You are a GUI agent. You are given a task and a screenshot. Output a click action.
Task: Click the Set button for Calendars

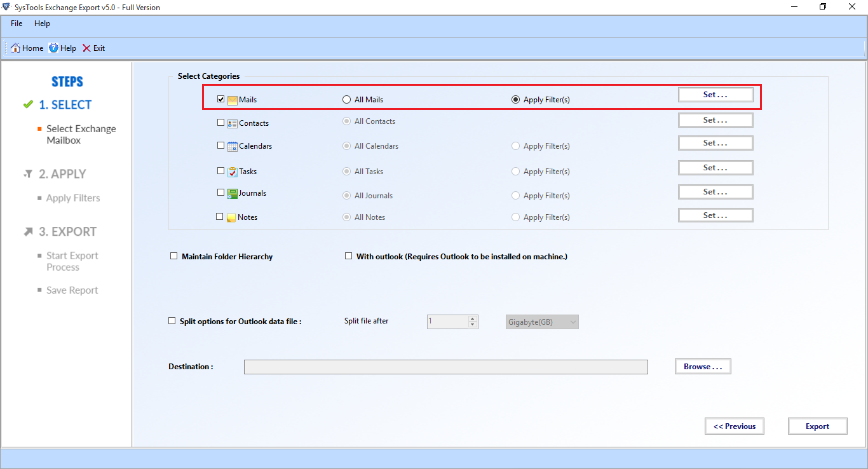[715, 143]
